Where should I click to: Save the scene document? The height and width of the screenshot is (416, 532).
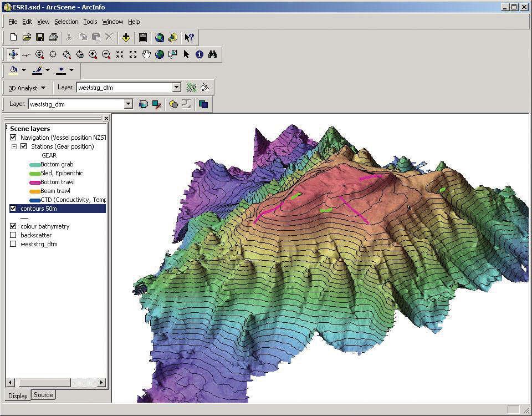point(40,38)
